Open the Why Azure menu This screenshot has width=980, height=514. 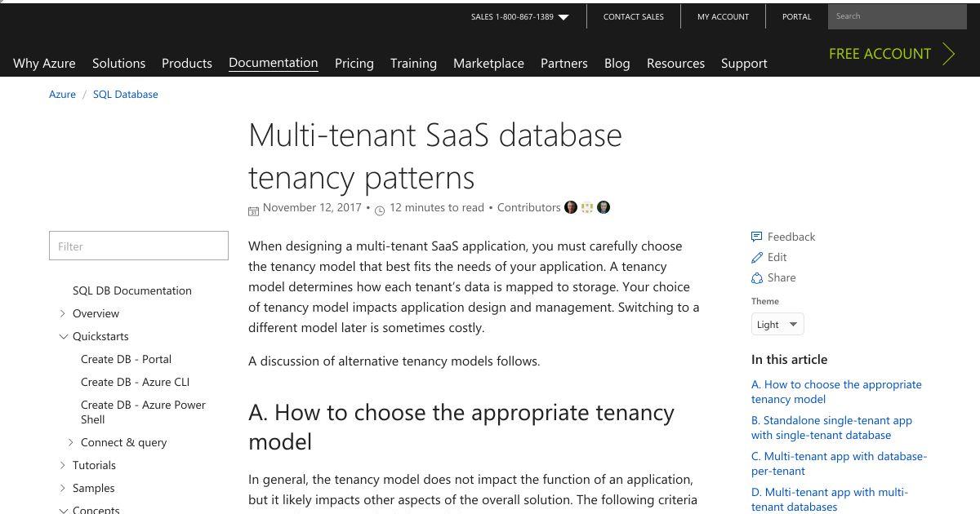(x=44, y=63)
